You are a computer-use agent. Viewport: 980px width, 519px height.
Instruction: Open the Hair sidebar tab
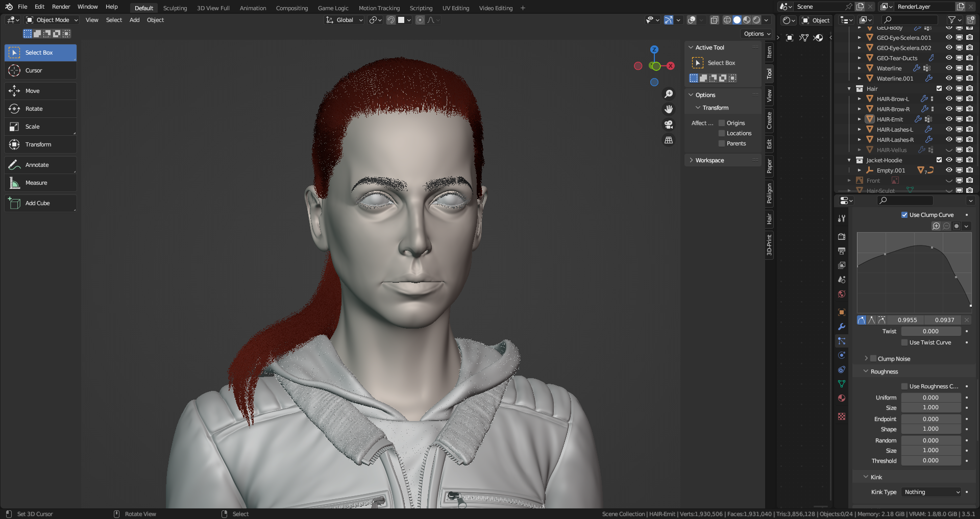click(769, 219)
